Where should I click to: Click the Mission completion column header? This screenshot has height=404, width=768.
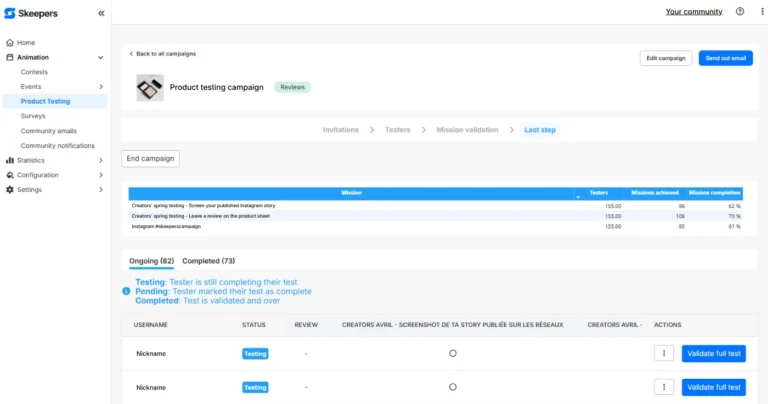click(x=715, y=193)
